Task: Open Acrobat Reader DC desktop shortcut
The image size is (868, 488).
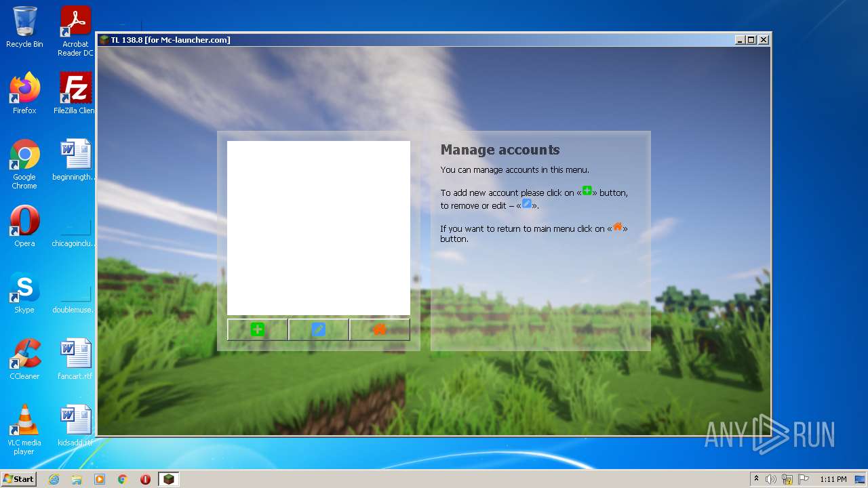Action: (75, 31)
